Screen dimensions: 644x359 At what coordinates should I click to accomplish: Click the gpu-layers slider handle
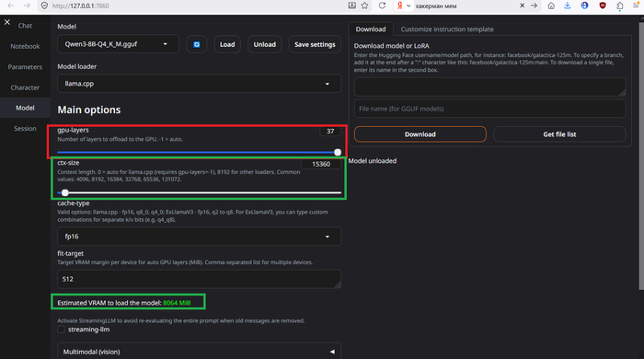(338, 153)
